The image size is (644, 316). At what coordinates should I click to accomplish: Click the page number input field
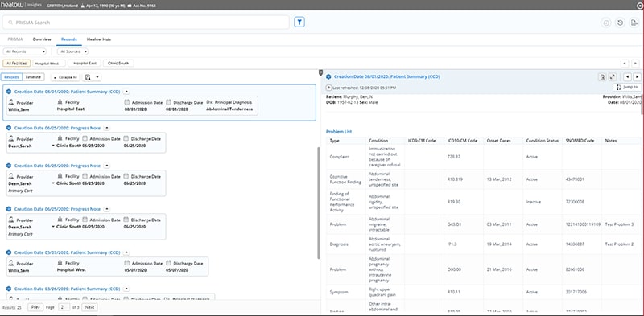coord(64,307)
